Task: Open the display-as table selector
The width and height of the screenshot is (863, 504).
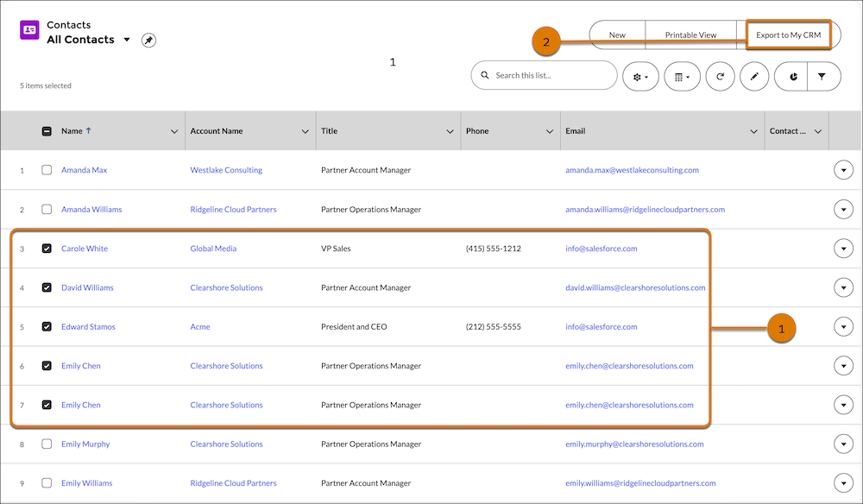Action: click(x=682, y=77)
